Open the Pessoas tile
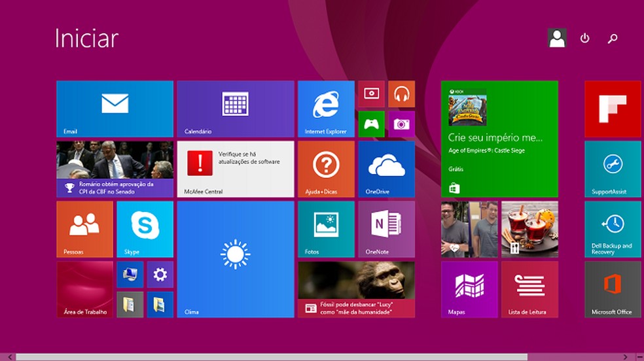Viewport: 644px width, 361px height. click(84, 230)
